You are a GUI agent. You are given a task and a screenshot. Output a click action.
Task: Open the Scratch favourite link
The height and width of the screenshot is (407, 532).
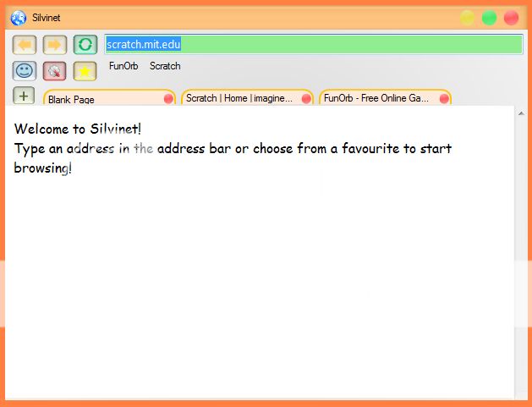tap(165, 66)
